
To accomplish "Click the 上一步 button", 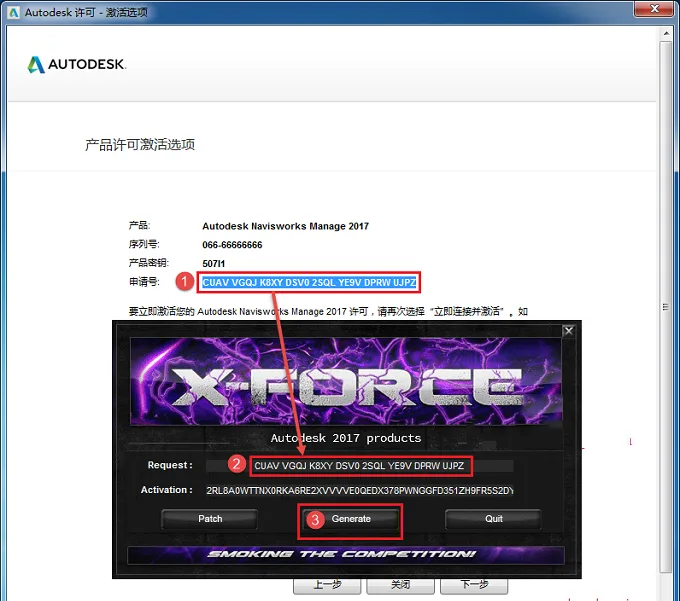I will click(327, 585).
